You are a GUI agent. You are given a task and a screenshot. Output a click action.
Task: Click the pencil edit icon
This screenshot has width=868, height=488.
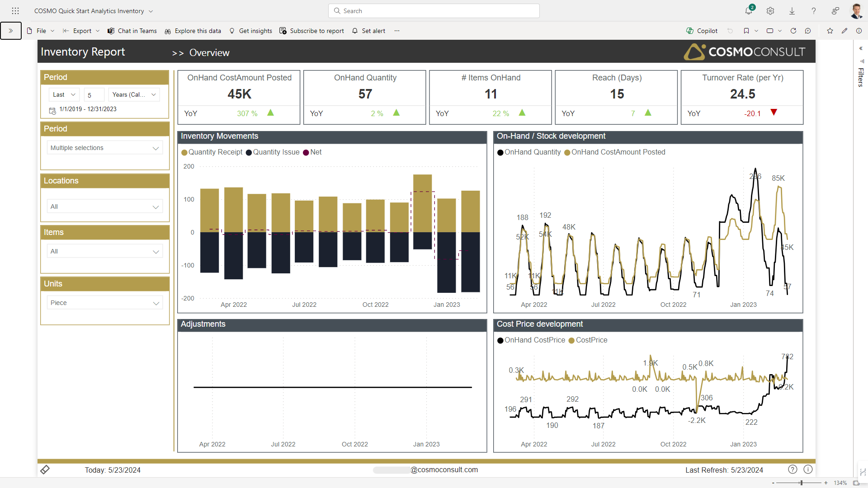844,31
